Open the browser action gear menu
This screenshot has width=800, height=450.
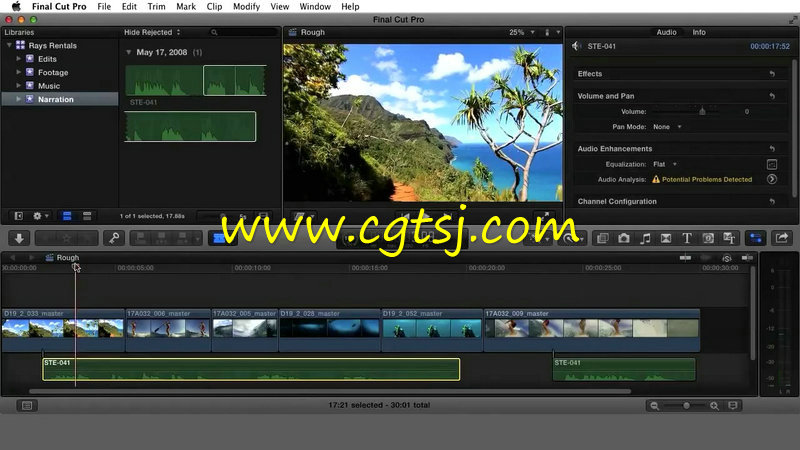click(40, 216)
